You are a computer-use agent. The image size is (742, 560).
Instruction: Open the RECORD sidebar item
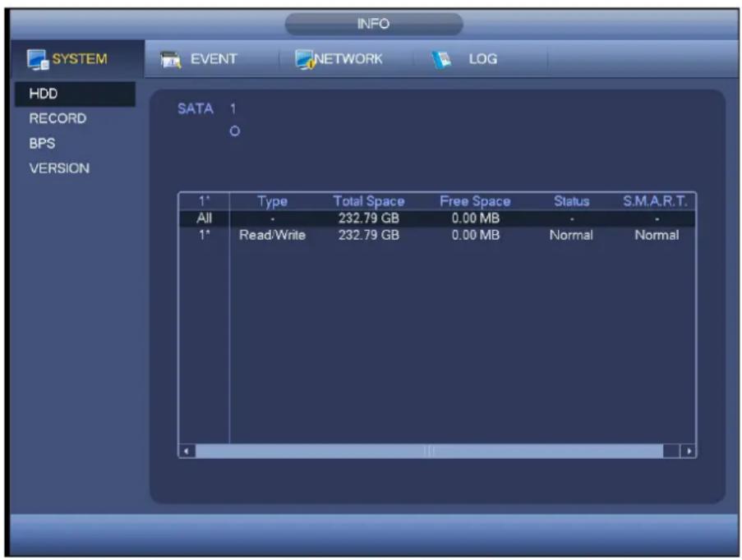58,118
